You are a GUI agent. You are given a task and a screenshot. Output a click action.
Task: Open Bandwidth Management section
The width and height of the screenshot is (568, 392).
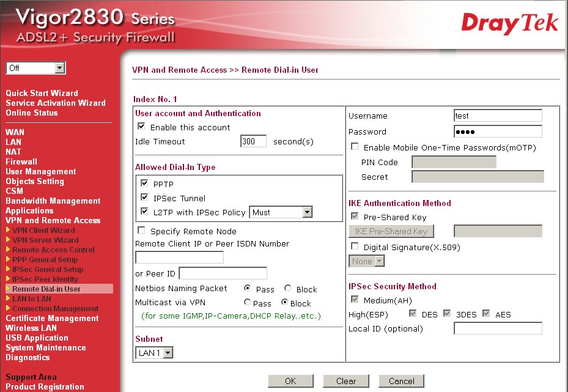point(53,201)
